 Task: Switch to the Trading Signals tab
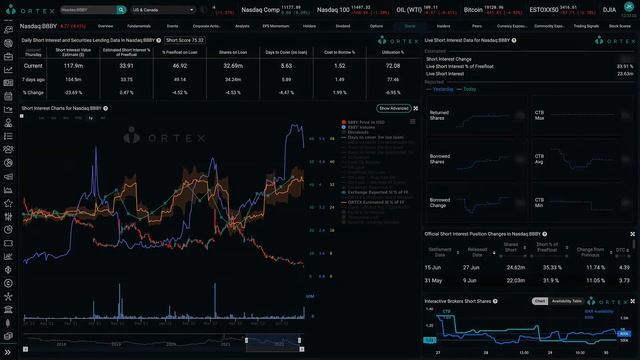click(x=586, y=26)
